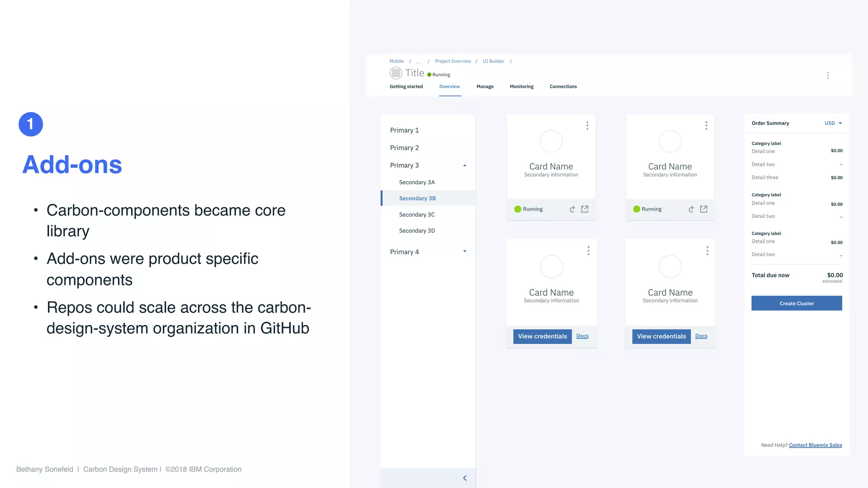868x488 pixels.
Task: Click restart icon on first Running card
Action: [572, 209]
